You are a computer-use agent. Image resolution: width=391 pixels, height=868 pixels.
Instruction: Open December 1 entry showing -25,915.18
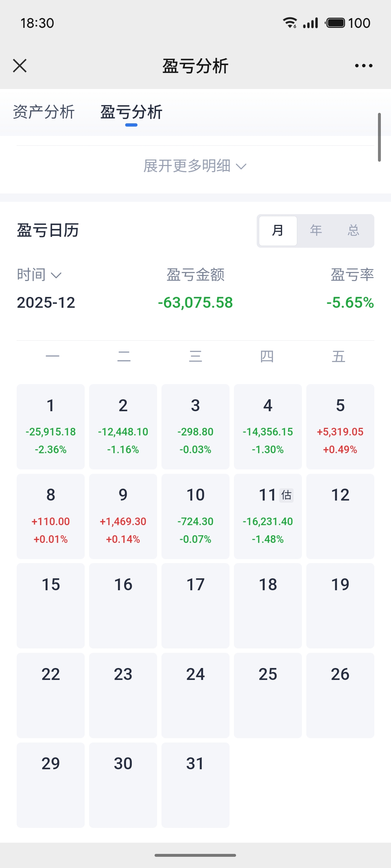(x=51, y=427)
